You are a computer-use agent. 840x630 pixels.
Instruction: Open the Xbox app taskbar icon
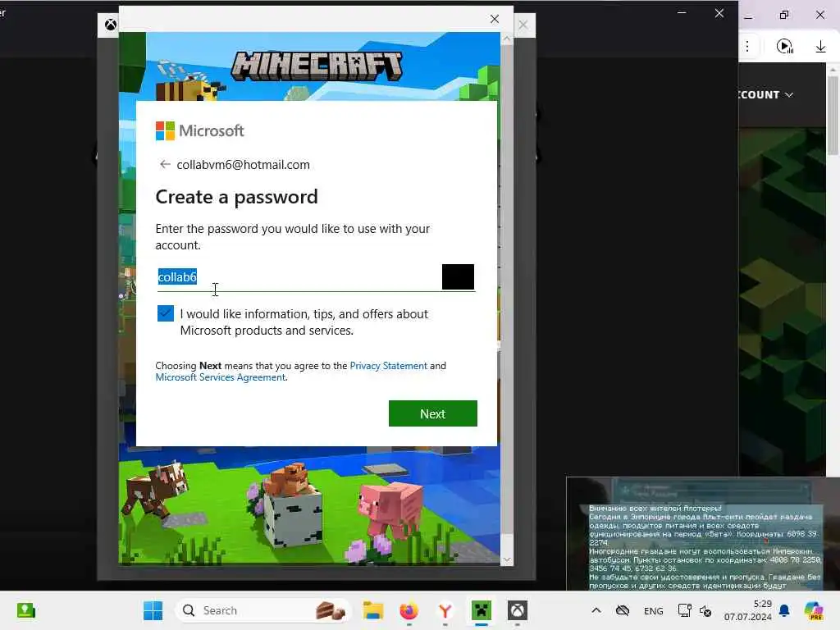517,610
